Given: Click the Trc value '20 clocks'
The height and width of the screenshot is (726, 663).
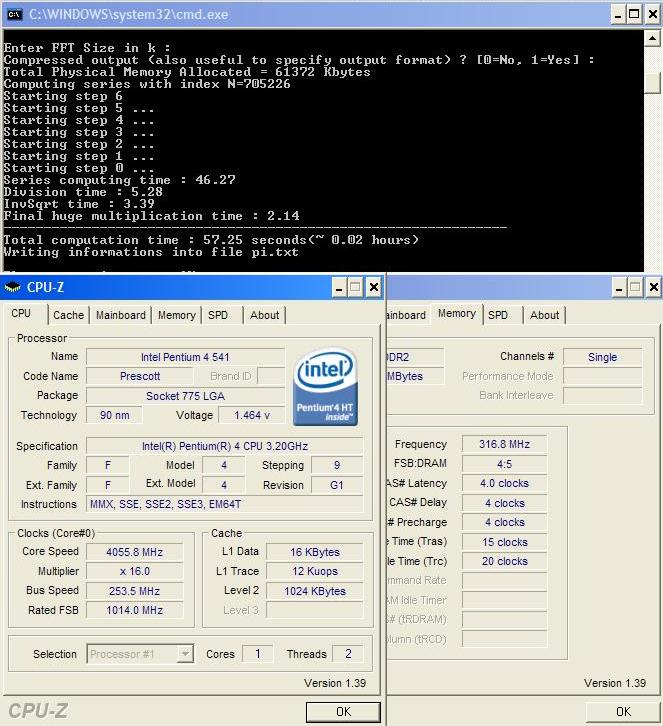Looking at the screenshot, I should pyautogui.click(x=504, y=561).
